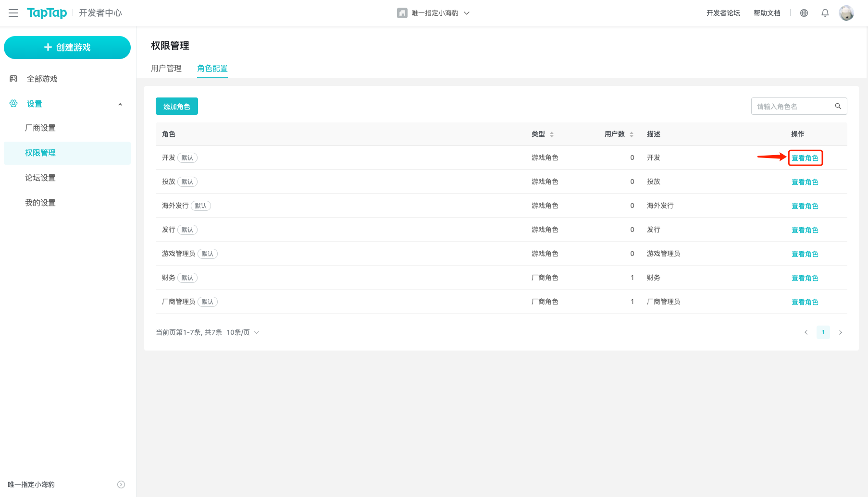Open the 10条/页 page size dropdown
Image resolution: width=868 pixels, height=497 pixels.
click(243, 332)
